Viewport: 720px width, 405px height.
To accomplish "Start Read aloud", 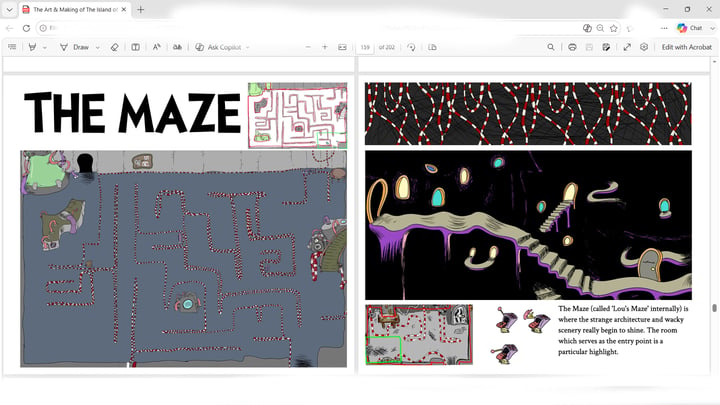I will [157, 47].
